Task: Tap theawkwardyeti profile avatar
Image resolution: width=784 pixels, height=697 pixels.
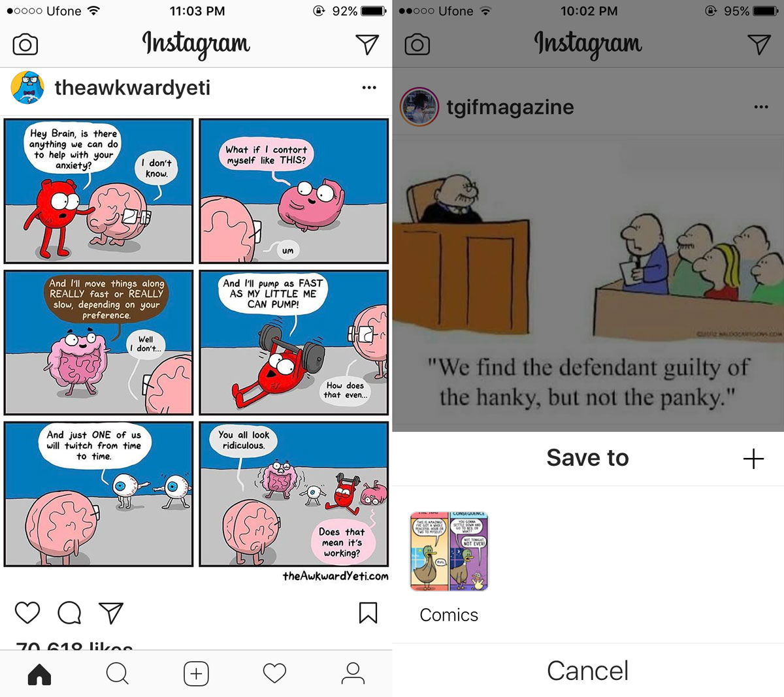Action: tap(27, 88)
